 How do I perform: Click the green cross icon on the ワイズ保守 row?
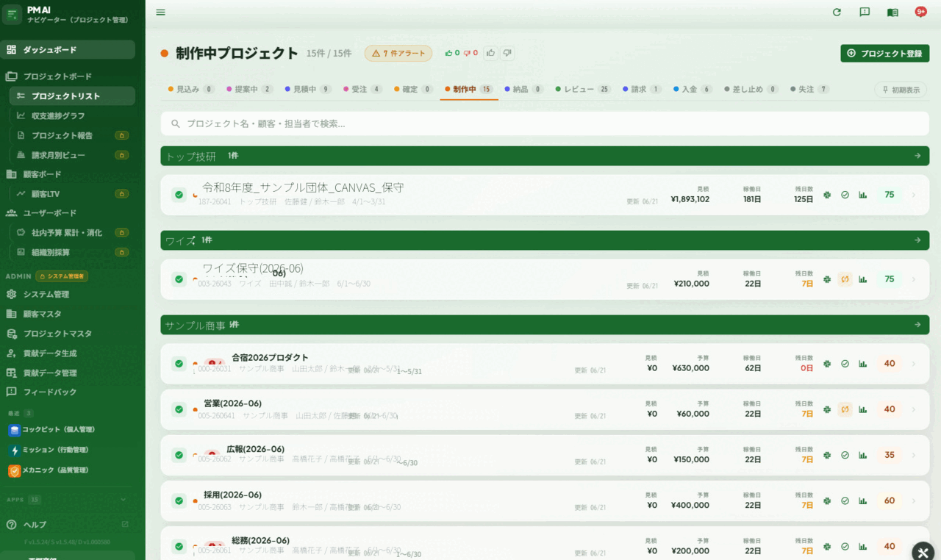tap(827, 279)
